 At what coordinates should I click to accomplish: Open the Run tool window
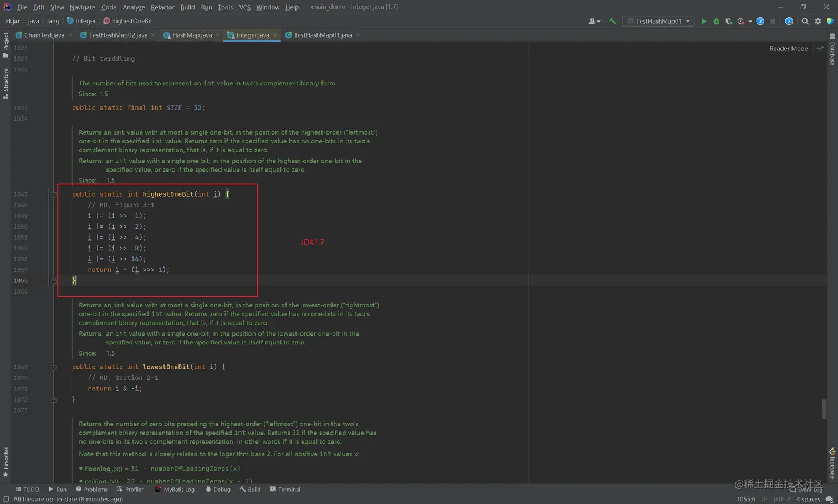[x=57, y=490]
